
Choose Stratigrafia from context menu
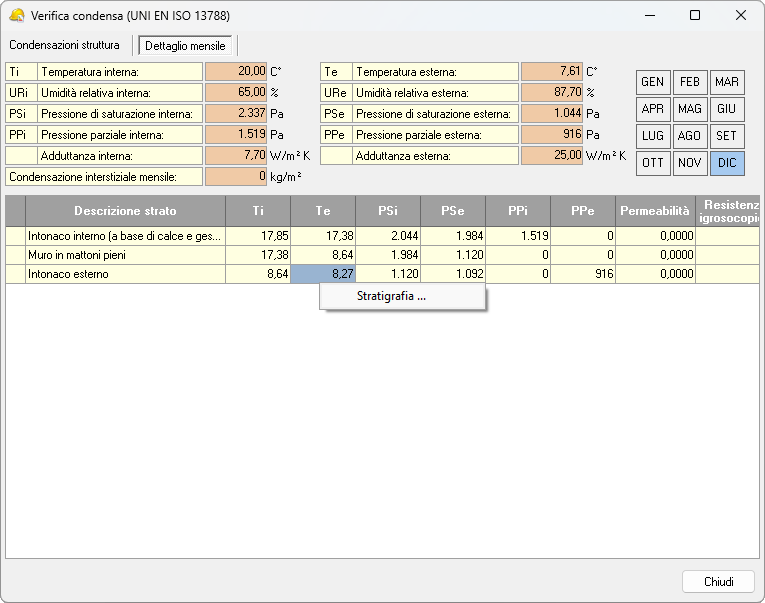[391, 296]
